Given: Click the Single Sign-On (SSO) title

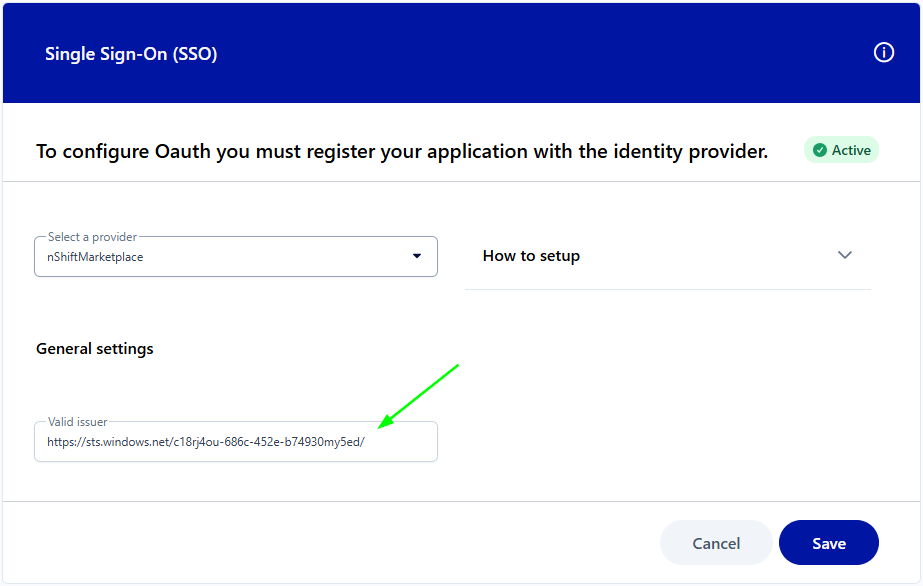Looking at the screenshot, I should point(131,54).
